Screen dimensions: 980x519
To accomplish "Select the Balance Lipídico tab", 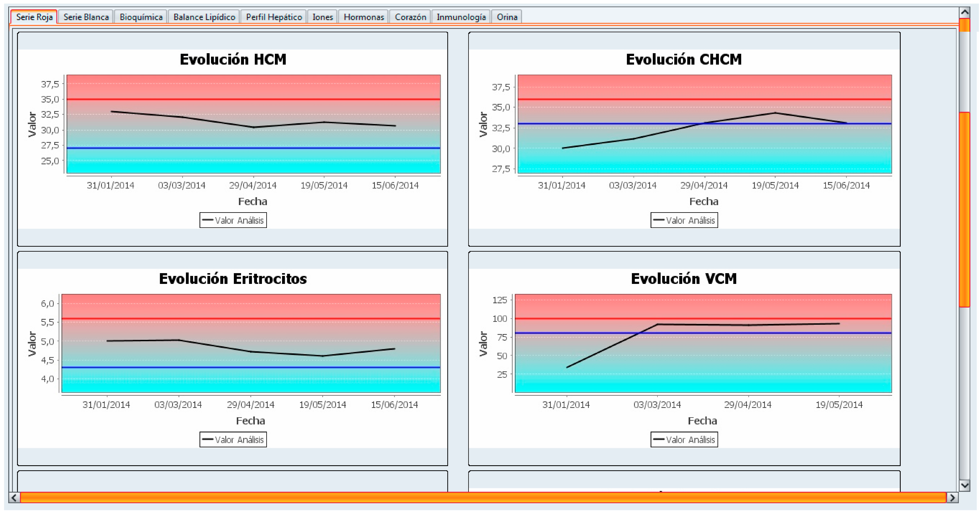I will 204,17.
